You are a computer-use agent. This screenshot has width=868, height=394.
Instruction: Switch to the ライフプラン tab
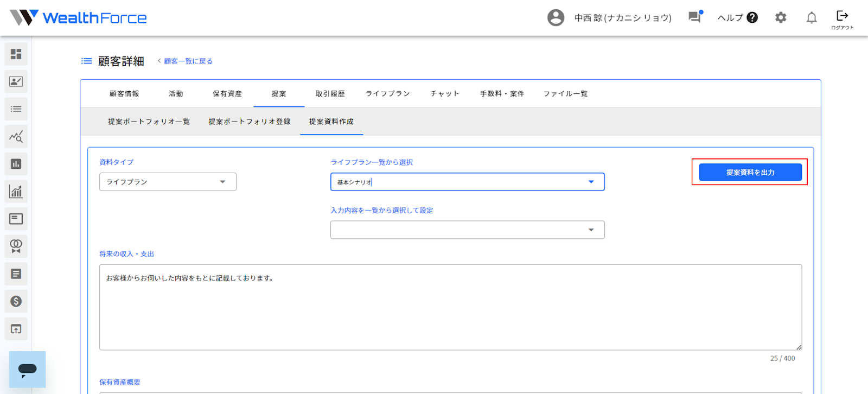click(x=388, y=94)
